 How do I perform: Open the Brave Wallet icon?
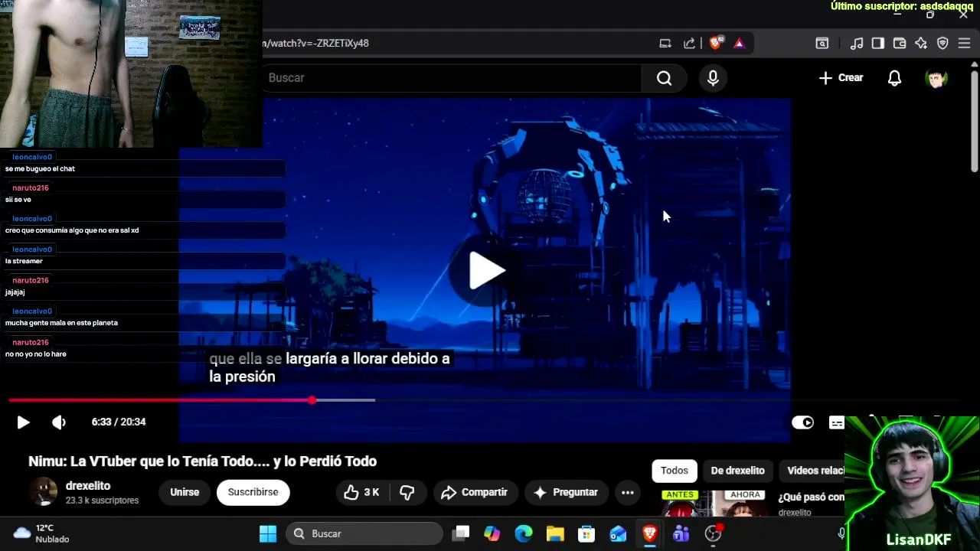tap(900, 44)
